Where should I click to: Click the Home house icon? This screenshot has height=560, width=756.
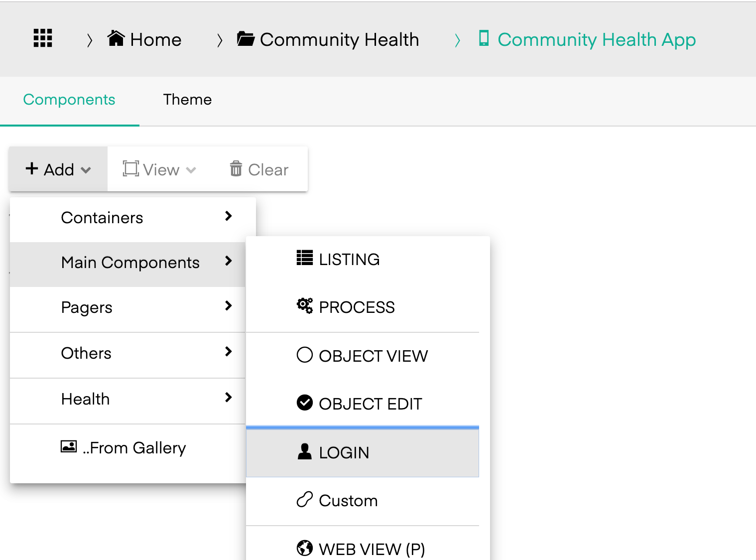tap(116, 38)
